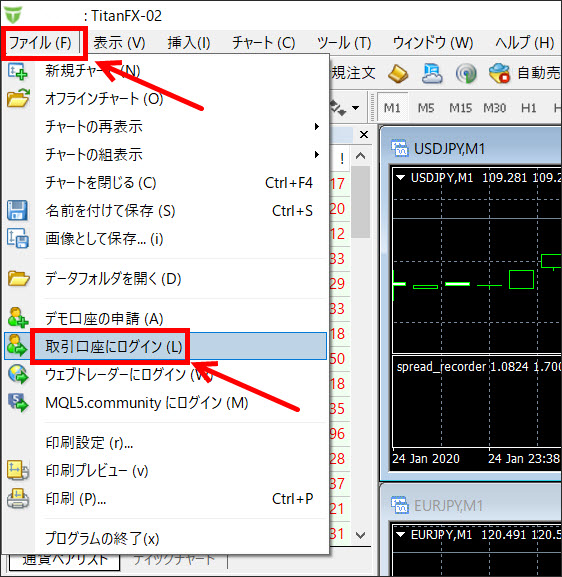Screen dimensions: 562x577
Task: Select the M1 timeframe button
Action: [392, 108]
